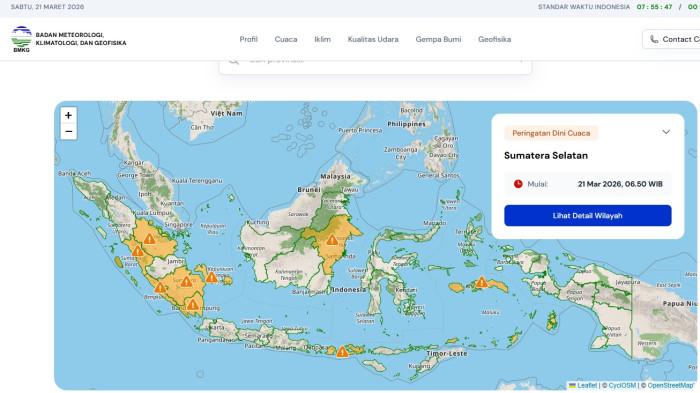Open the Cuaca menu

(286, 39)
